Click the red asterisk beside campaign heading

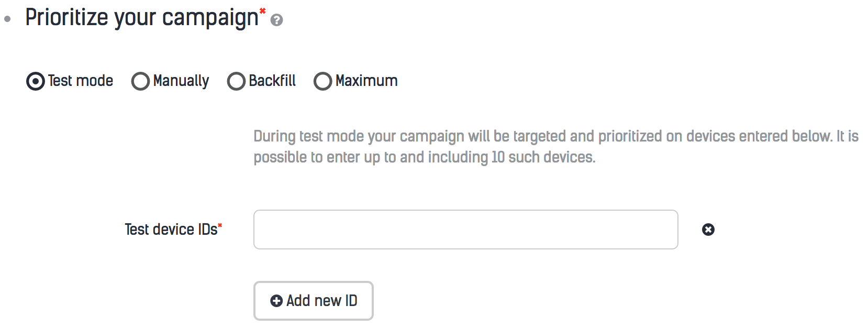pyautogui.click(x=263, y=11)
